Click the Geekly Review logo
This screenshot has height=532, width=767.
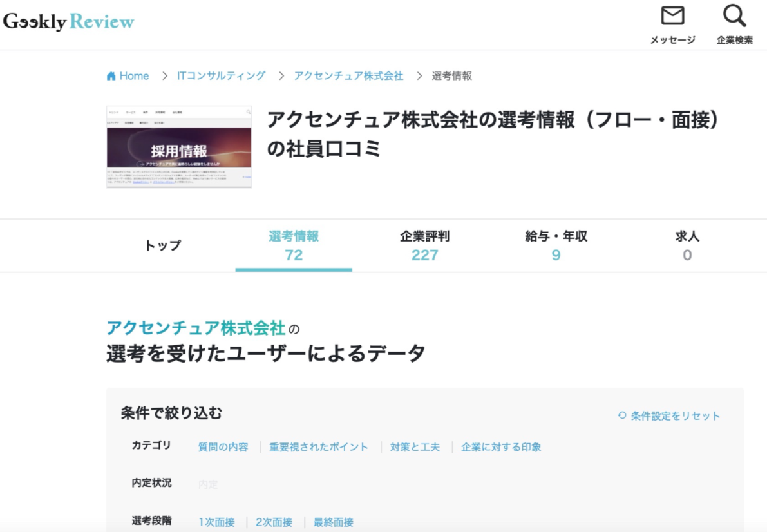coord(68,22)
